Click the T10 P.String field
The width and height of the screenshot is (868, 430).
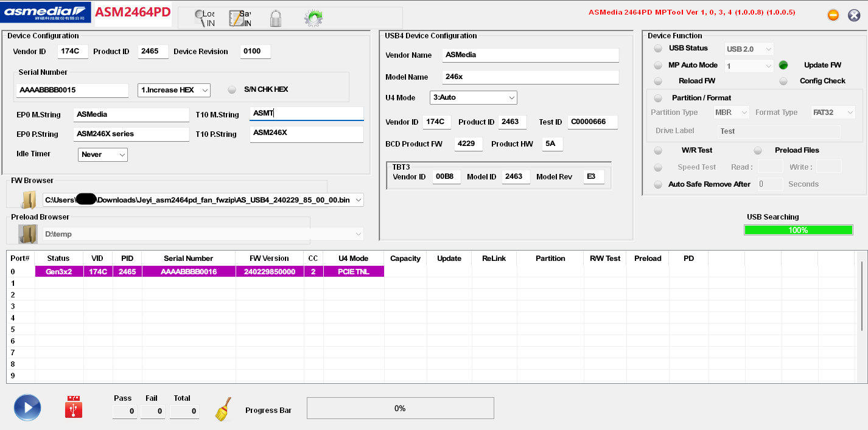pyautogui.click(x=307, y=134)
